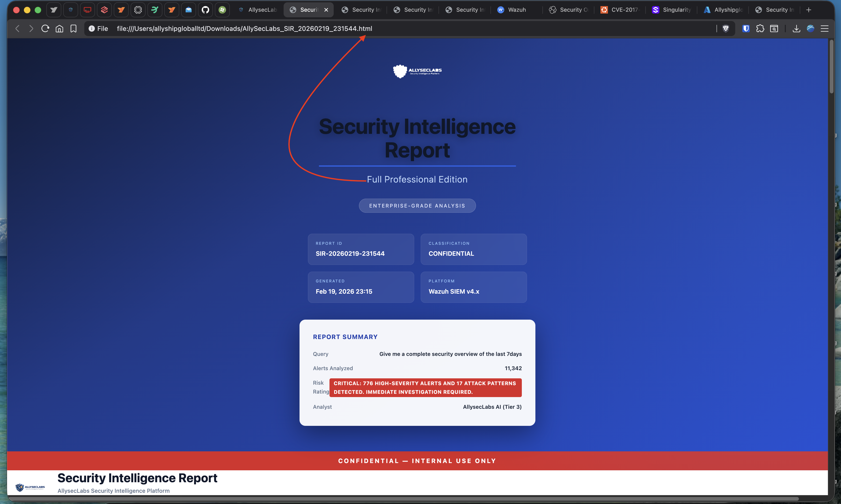
Task: Open the pinned green Windows-logo tab
Action: [x=222, y=10]
